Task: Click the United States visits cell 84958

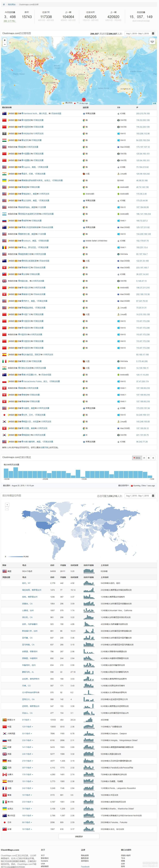Action: coord(53,571)
